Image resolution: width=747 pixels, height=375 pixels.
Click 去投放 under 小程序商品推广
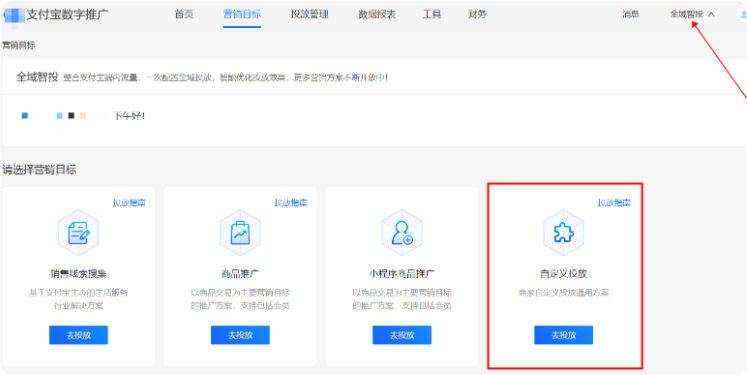pos(402,335)
